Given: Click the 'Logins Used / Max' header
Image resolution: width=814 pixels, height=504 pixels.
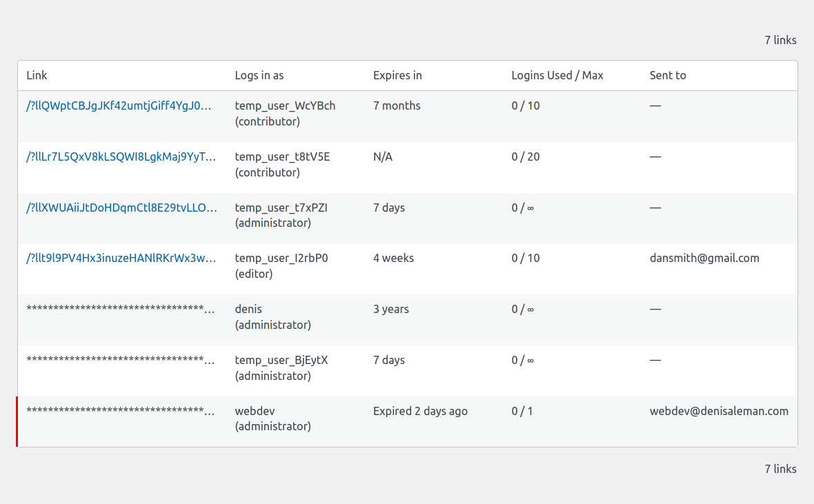Looking at the screenshot, I should pos(557,75).
